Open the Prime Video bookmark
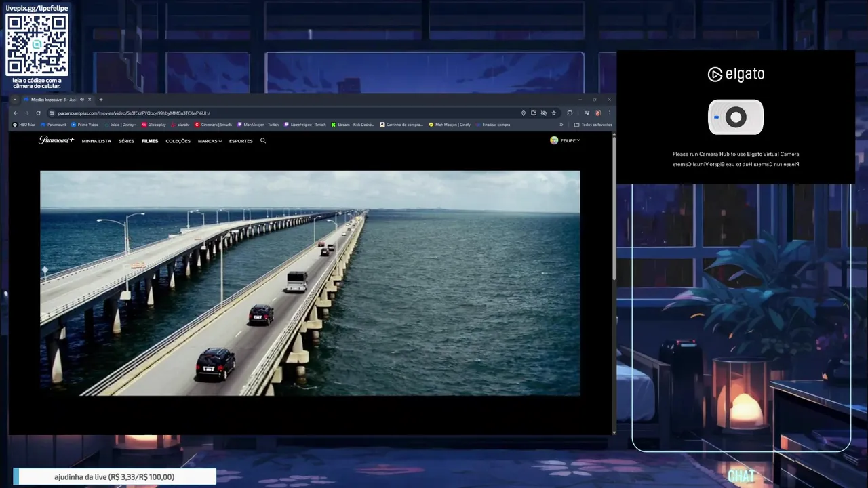This screenshot has width=868, height=488. pyautogui.click(x=85, y=125)
